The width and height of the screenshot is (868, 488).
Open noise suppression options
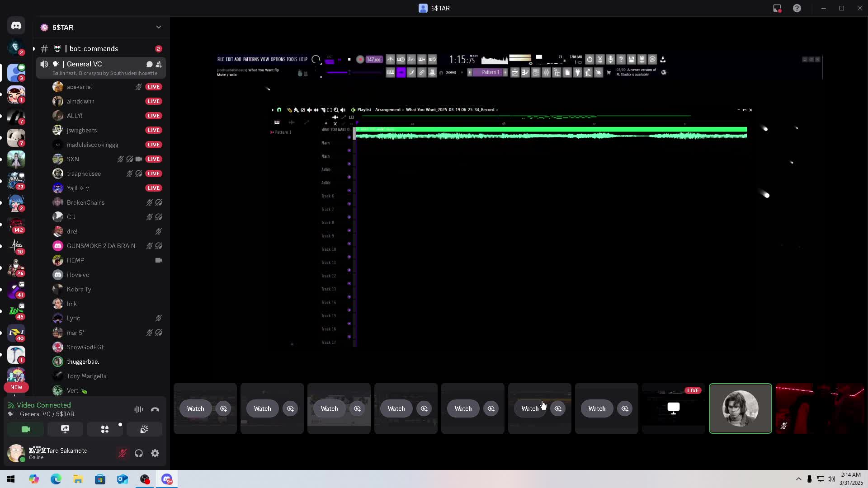pos(139,409)
